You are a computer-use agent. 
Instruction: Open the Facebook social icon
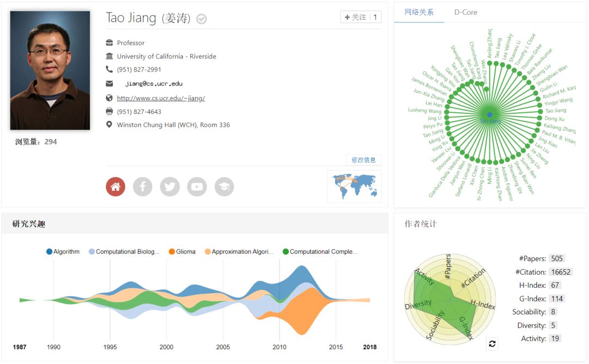click(143, 187)
